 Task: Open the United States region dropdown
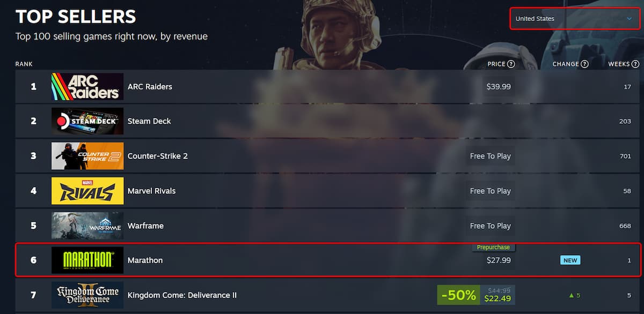coord(575,19)
